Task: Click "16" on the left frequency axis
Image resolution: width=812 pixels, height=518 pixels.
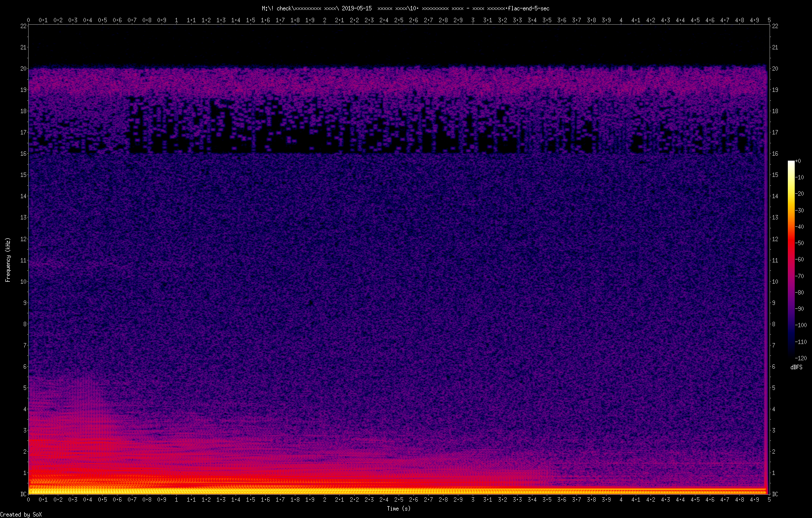Action: pyautogui.click(x=23, y=154)
